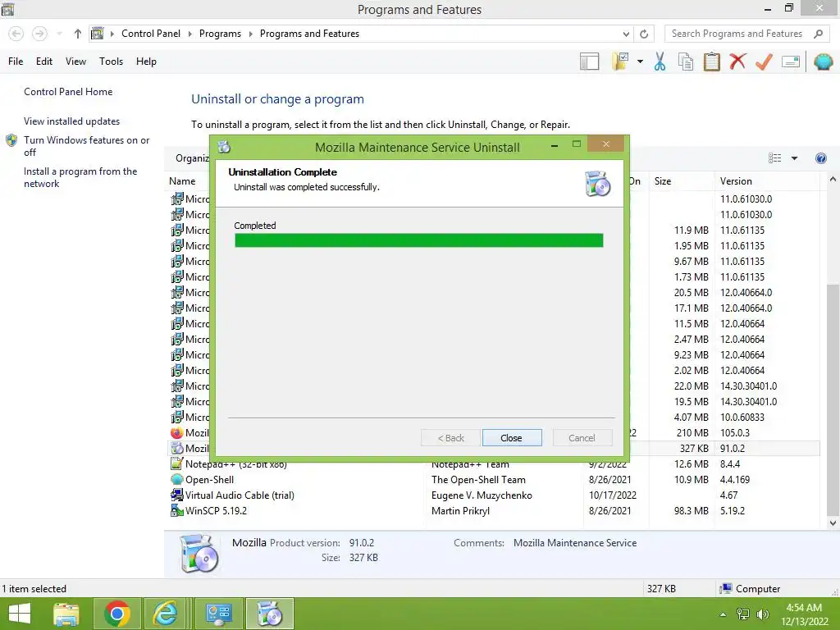Open the folder options toolbar icon
The height and width of the screenshot is (630, 840).
620,62
